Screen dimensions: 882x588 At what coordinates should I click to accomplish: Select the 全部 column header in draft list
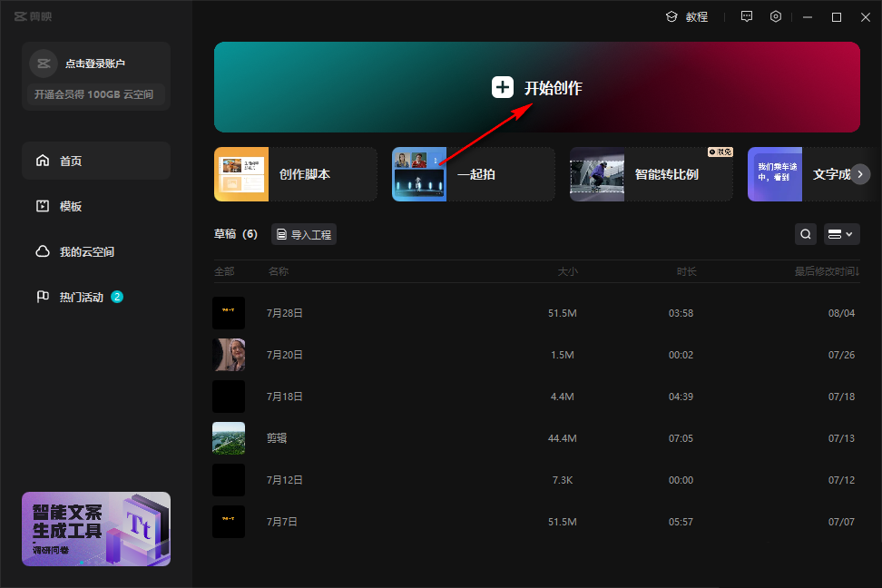pos(224,271)
